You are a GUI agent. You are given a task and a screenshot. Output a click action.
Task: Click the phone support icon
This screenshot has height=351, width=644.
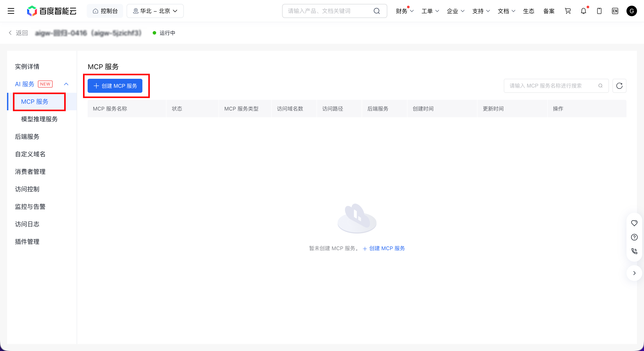[634, 251]
